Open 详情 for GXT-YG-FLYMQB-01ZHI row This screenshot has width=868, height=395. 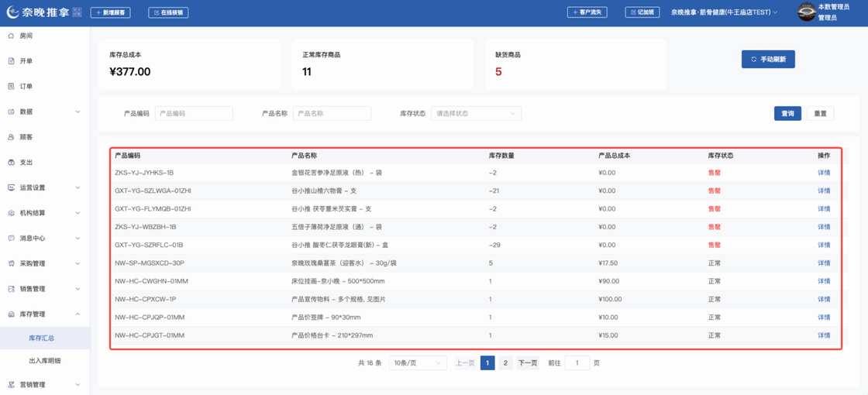coord(824,209)
